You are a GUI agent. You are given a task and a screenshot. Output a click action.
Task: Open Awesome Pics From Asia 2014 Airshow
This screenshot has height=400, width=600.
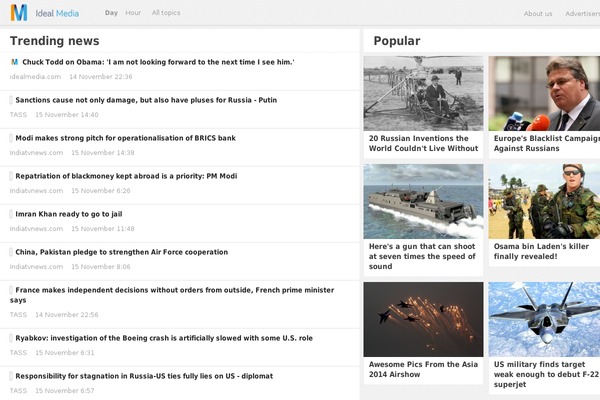click(x=423, y=369)
